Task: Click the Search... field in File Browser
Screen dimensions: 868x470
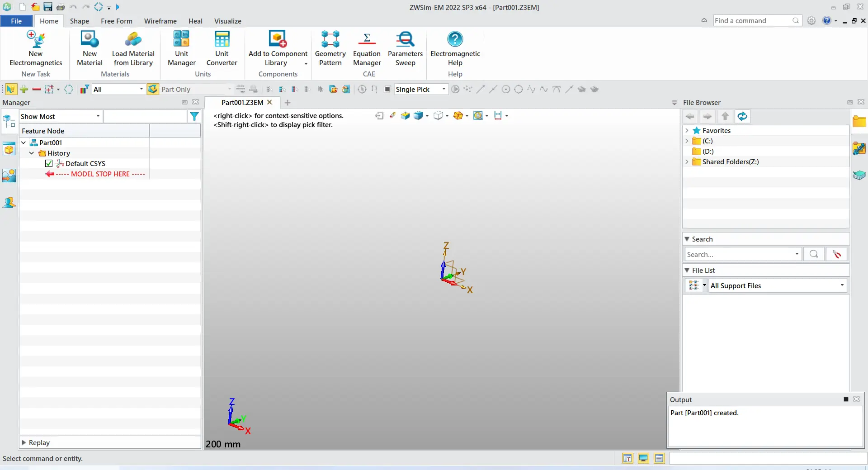Action: pyautogui.click(x=743, y=254)
